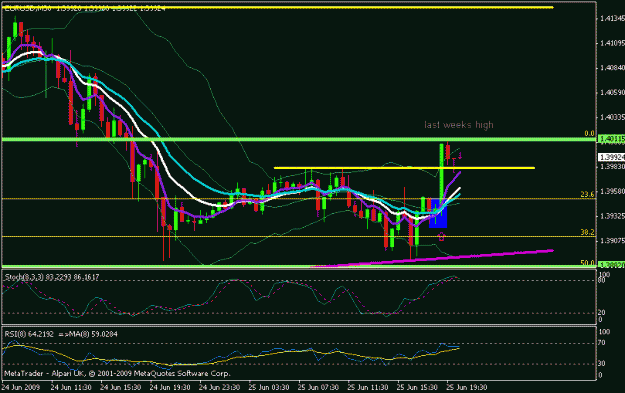Click the 1.40335 price axis value

point(612,117)
